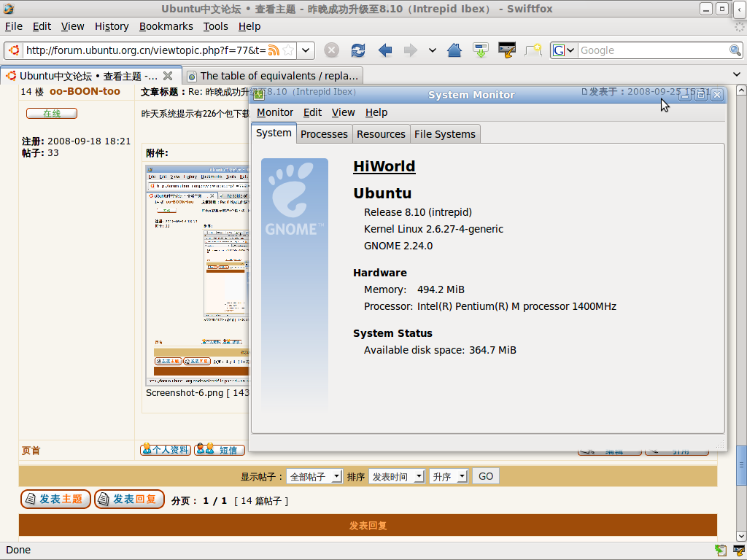Reload the page using the refresh icon
This screenshot has height=560, width=747.
pyautogui.click(x=357, y=50)
